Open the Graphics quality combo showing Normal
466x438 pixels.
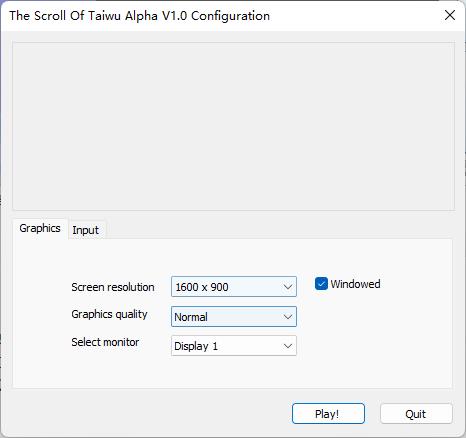pyautogui.click(x=234, y=316)
